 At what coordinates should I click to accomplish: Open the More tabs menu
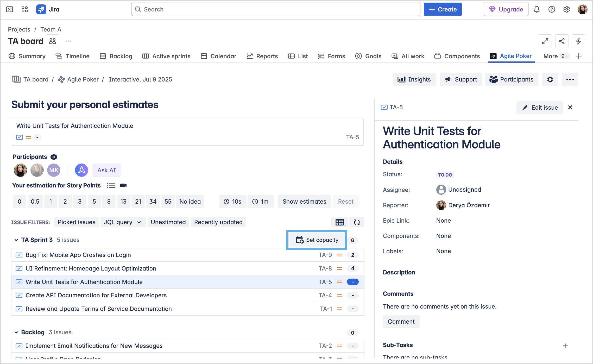click(556, 56)
